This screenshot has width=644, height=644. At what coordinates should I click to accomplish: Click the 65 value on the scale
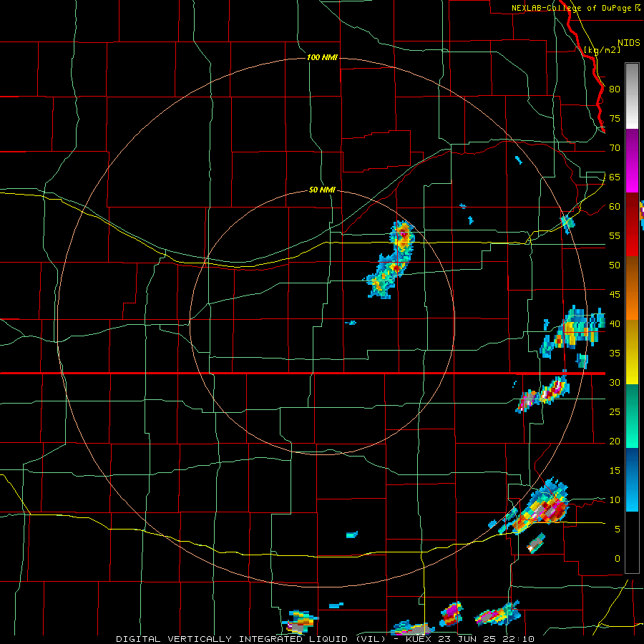click(x=615, y=177)
